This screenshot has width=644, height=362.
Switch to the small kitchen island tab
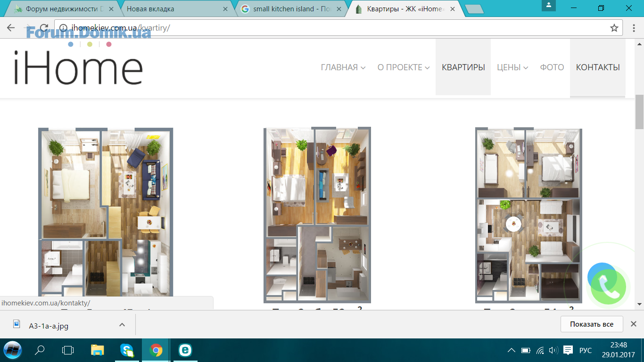point(290,9)
